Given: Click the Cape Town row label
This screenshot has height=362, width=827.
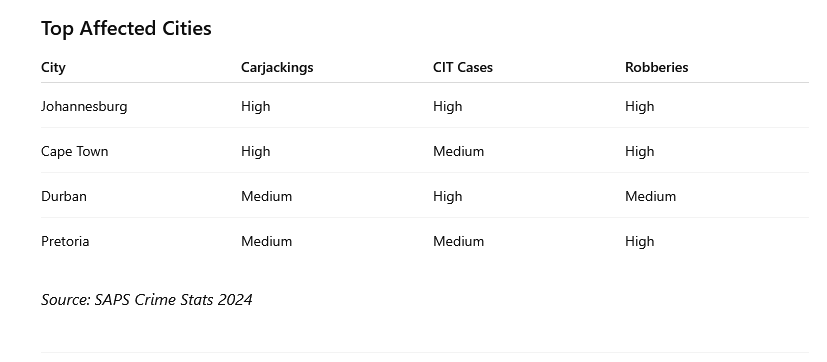Looking at the screenshot, I should pos(74,151).
